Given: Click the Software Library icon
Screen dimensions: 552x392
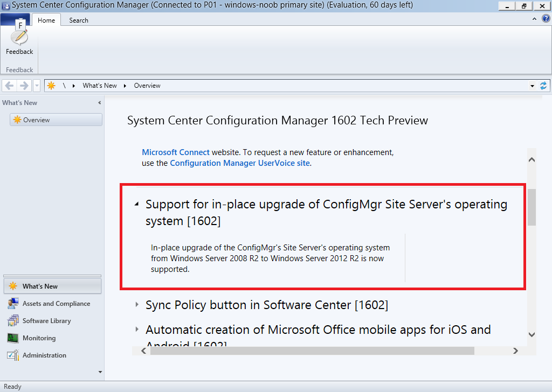Looking at the screenshot, I should [13, 320].
